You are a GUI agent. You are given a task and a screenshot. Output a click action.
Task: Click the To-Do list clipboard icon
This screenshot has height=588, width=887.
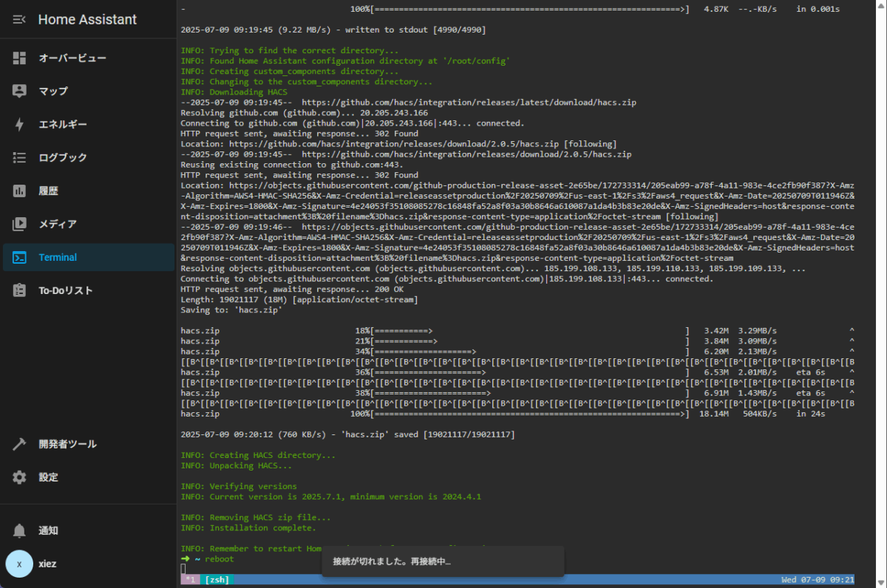click(x=19, y=290)
